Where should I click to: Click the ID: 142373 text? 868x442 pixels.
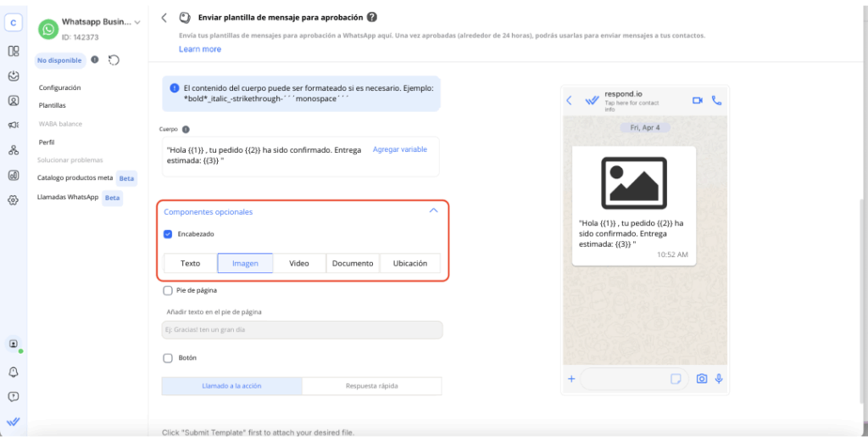tap(81, 37)
